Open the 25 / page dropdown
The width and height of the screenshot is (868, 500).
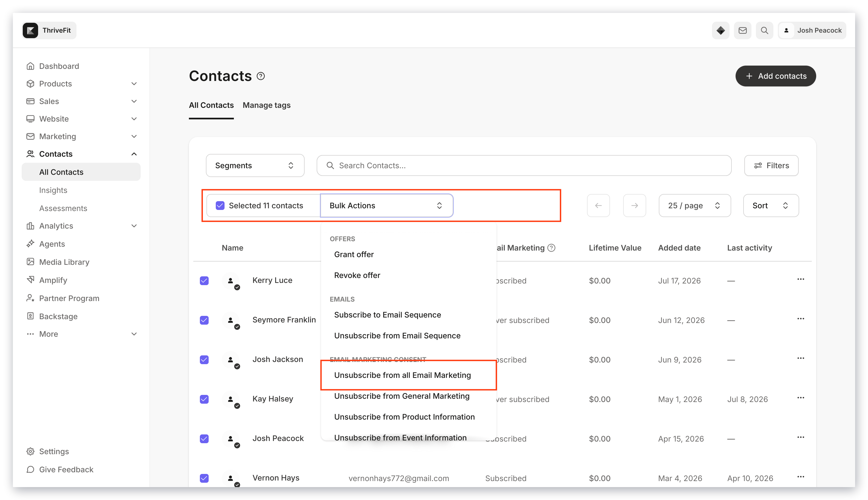pos(694,205)
